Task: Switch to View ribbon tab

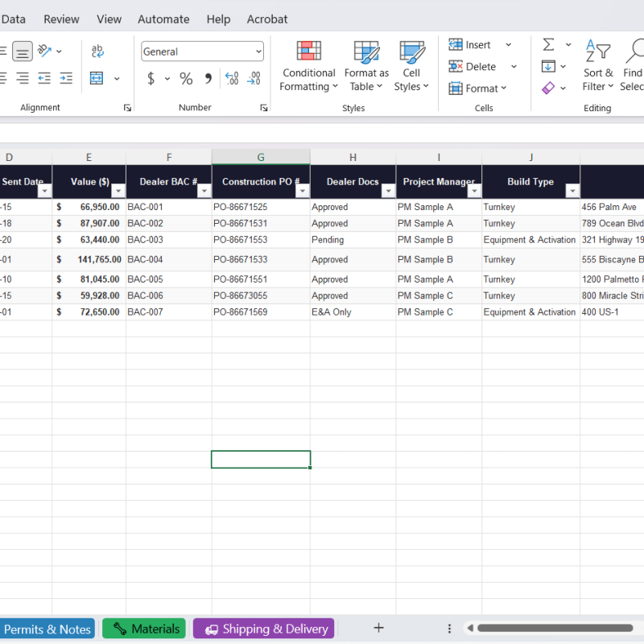Action: [109, 19]
